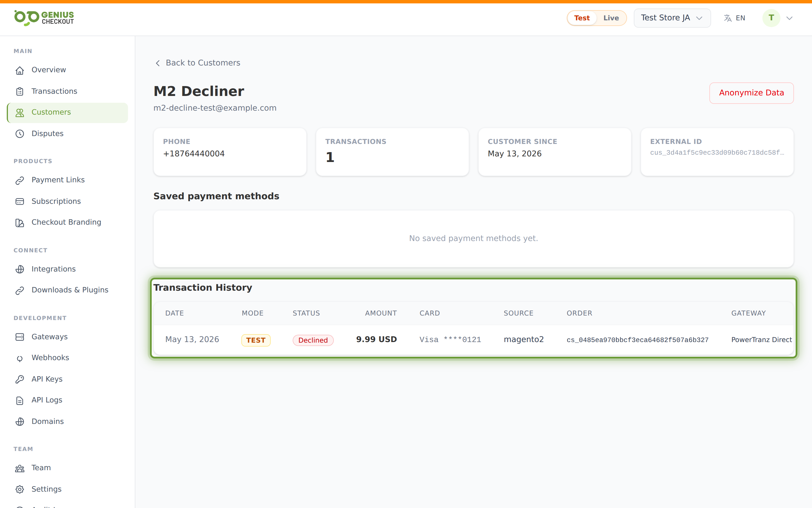Viewport: 812px width, 508px height.
Task: Click the TEST mode badge in transaction row
Action: [256, 340]
